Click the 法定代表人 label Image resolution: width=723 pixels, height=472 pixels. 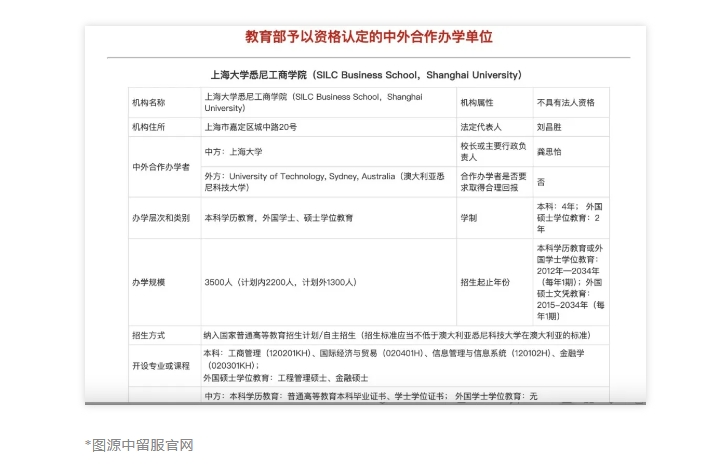pos(481,127)
